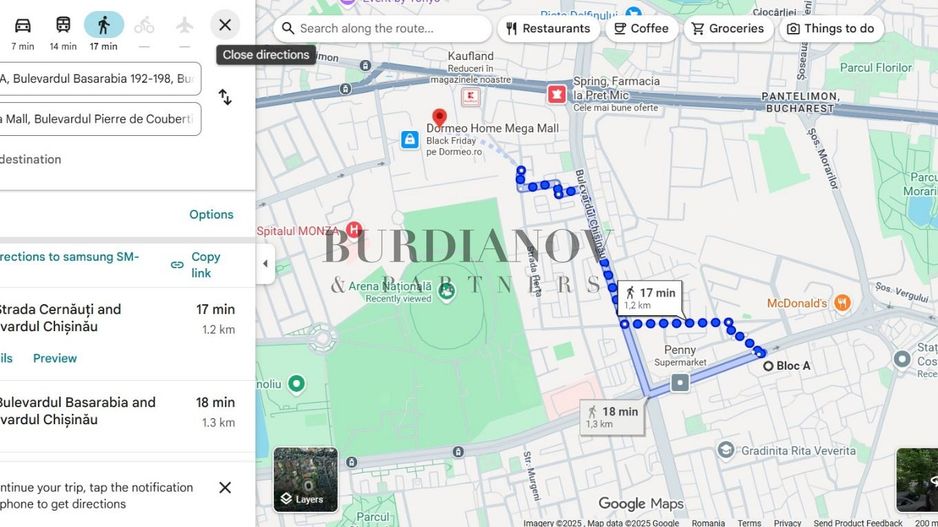This screenshot has height=527, width=938.
Task: Edit the Mall Bulevardul Pierre de Coubertin field
Action: pos(100,119)
